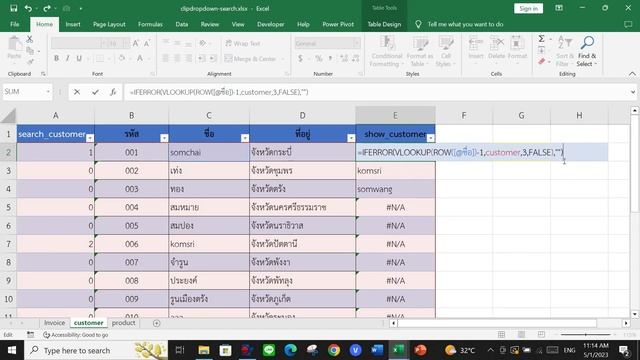Image resolution: width=640 pixels, height=360 pixels.
Task: Switch to the product sheet tab
Action: 123,323
